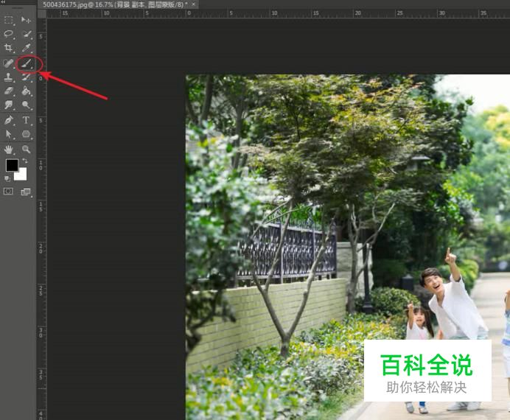
Task: Select the Rectangular Marquee tool
Action: pos(8,20)
